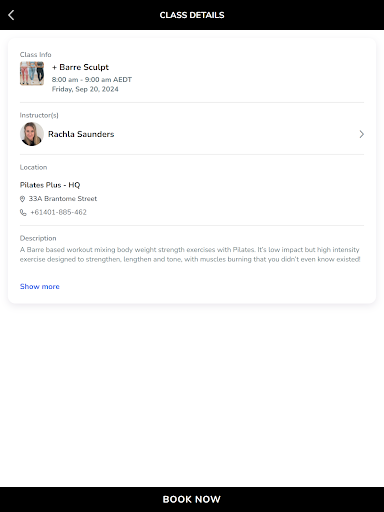The image size is (384, 512).
Task: Tap the Friday, Sep 20, 2024 date
Action: [85, 89]
